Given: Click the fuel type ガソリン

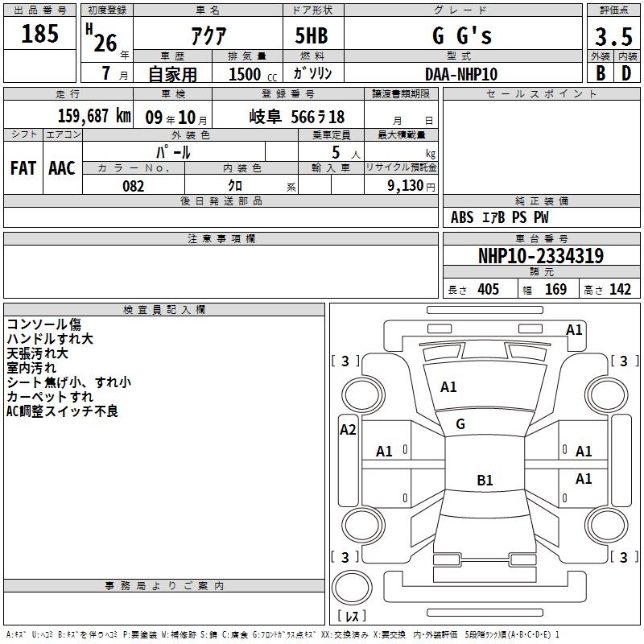Looking at the screenshot, I should (x=312, y=73).
